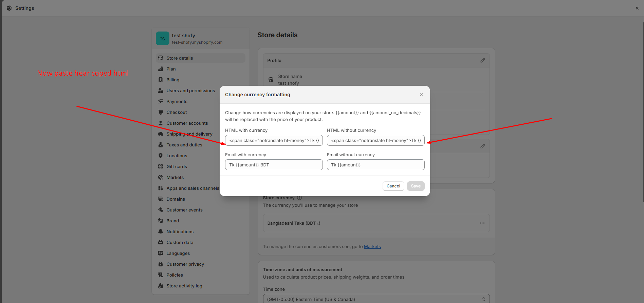Click the Plan chart icon

[161, 69]
